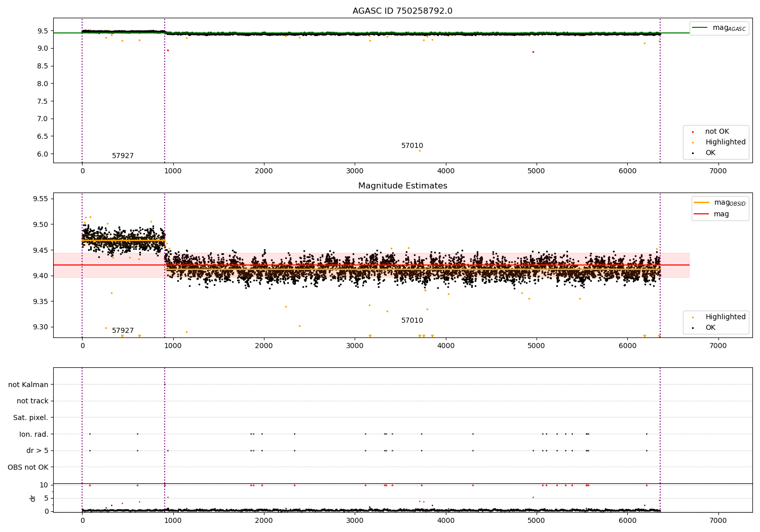Screen dimensions: 760x532
Task: Click the red dot marker beside "not OK"
Action: pyautogui.click(x=693, y=132)
